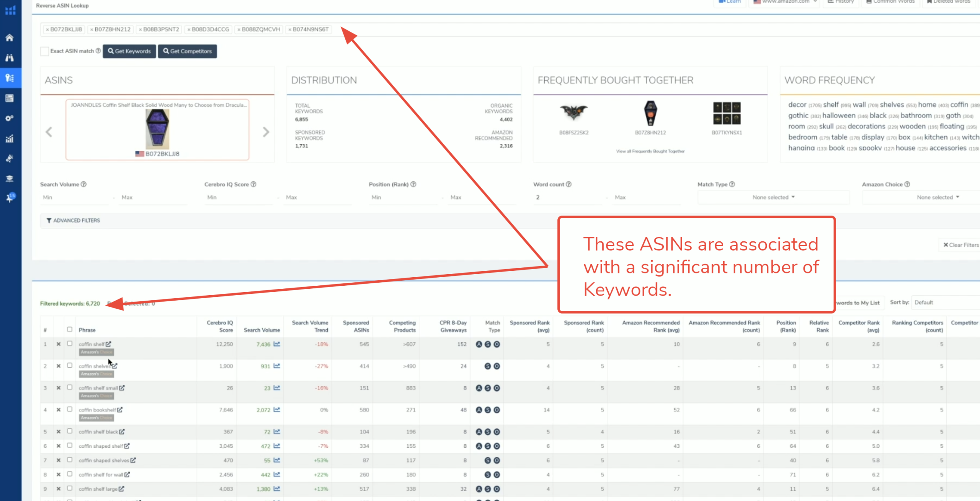Click the gears settings icon in sidebar

(x=10, y=118)
